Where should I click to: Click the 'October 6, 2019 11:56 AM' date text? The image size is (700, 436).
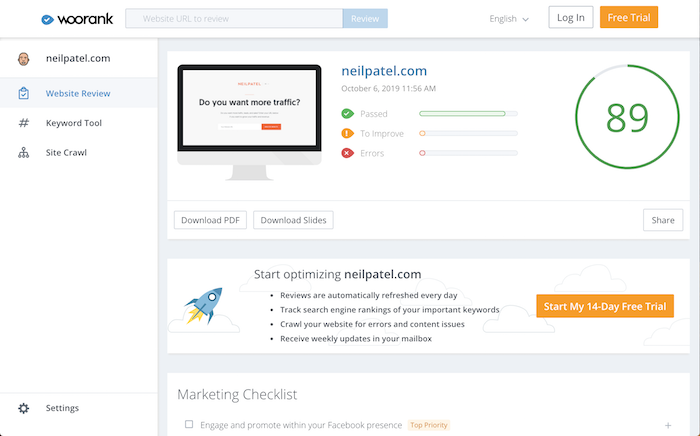tap(388, 88)
